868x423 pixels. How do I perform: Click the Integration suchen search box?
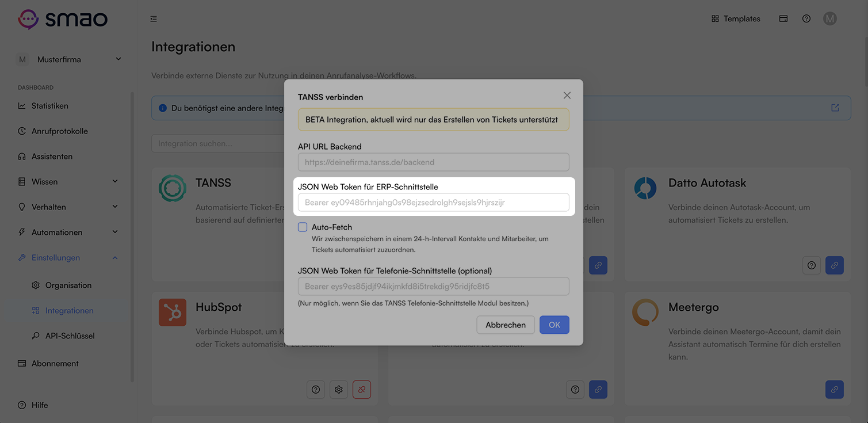point(218,144)
